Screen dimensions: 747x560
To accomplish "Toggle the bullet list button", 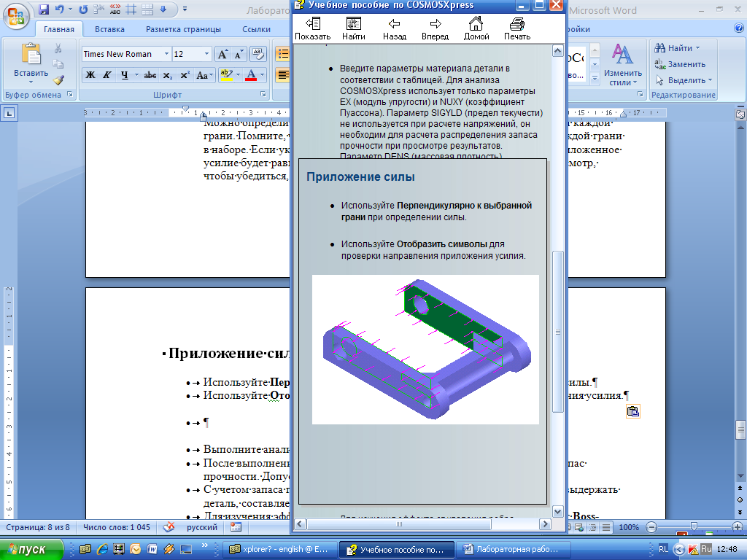I will [x=283, y=54].
